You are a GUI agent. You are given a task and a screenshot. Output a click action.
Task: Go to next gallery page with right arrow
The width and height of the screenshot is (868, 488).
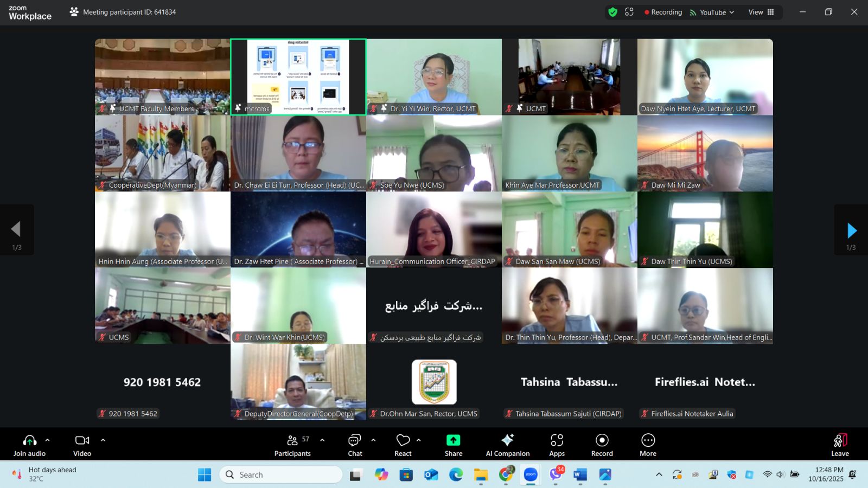coord(851,230)
